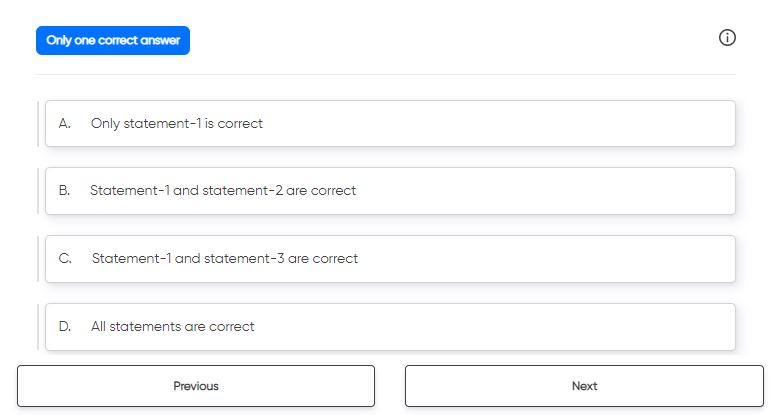This screenshot has height=415, width=780.
Task: Click the 'Only statement-1 is correct' text
Action: [x=177, y=123]
